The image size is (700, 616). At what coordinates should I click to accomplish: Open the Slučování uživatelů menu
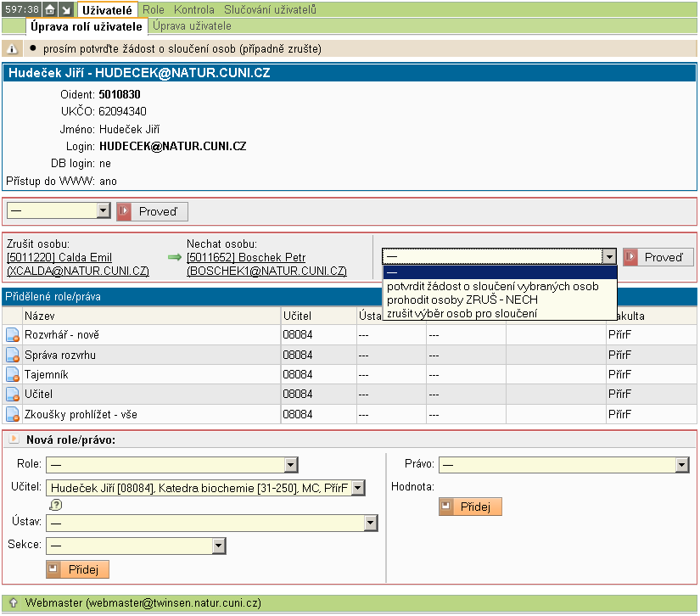tap(270, 10)
